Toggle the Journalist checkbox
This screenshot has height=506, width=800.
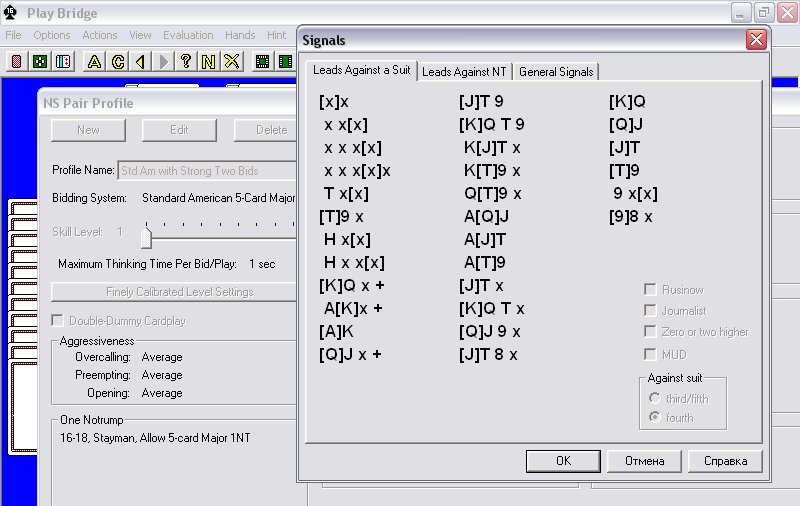tap(651, 311)
